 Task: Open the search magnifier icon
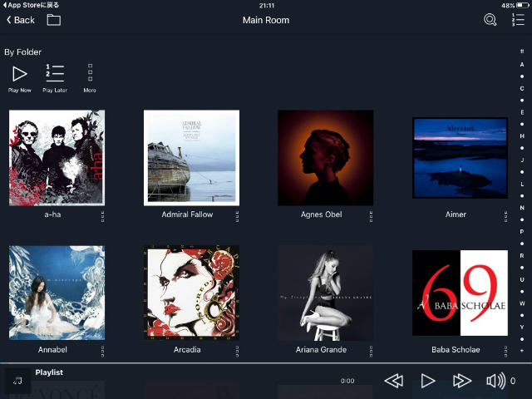(x=490, y=20)
